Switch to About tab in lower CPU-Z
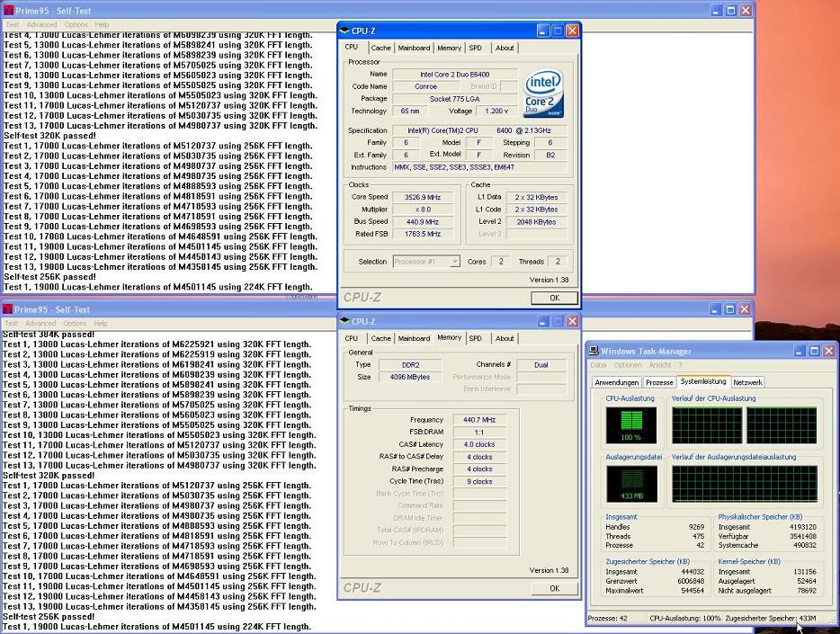Image resolution: width=840 pixels, height=634 pixels. [505, 338]
